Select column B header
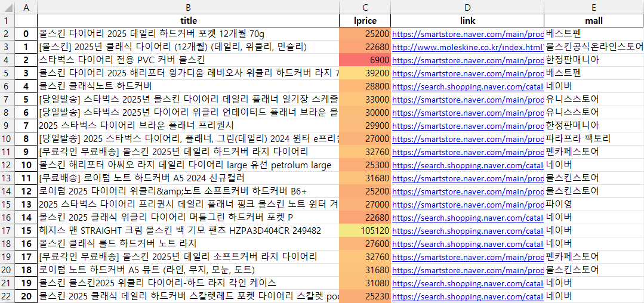 (188, 7)
